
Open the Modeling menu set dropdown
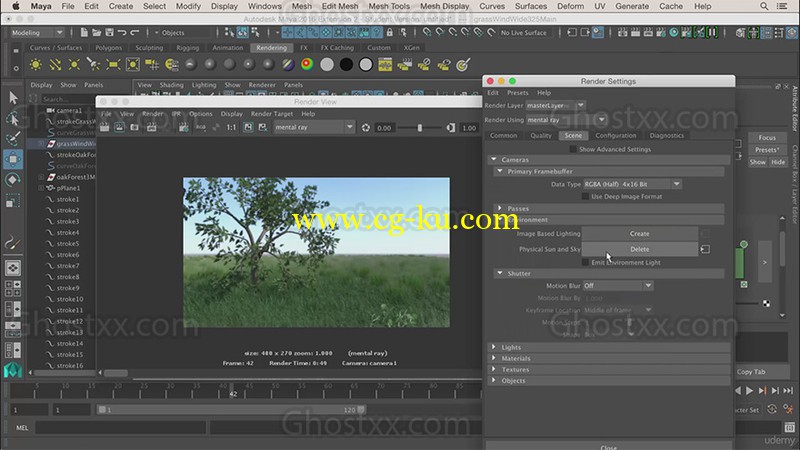[x=37, y=33]
